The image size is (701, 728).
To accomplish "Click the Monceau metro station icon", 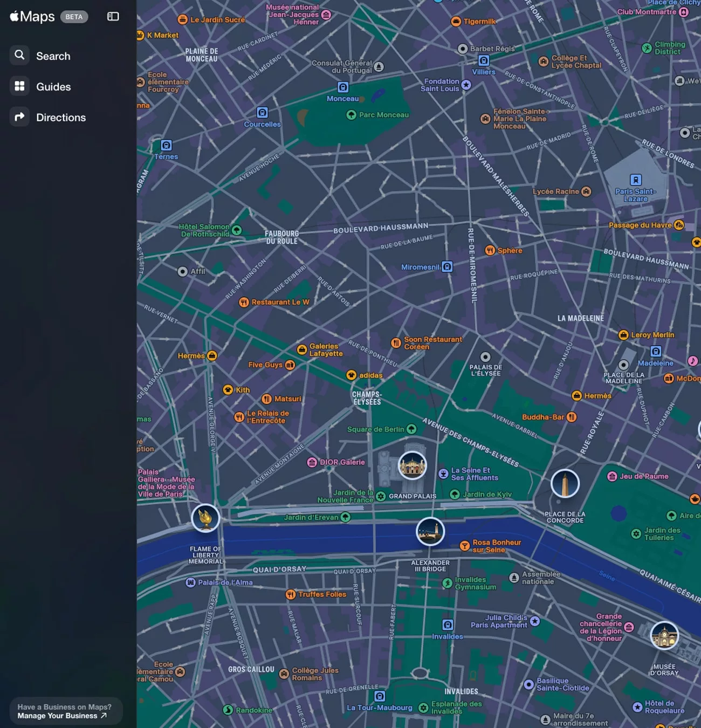I will [343, 87].
